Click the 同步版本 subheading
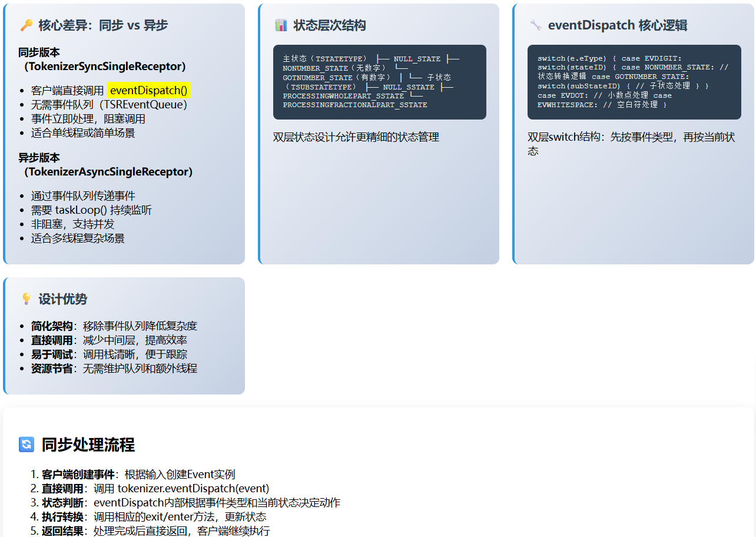The height and width of the screenshot is (537, 756). coord(39,52)
